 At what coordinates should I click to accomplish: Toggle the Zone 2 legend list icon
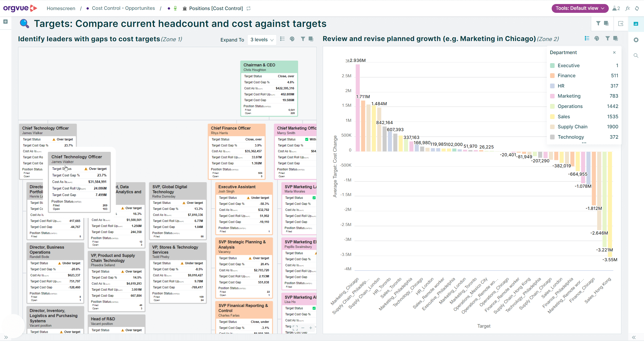click(587, 38)
